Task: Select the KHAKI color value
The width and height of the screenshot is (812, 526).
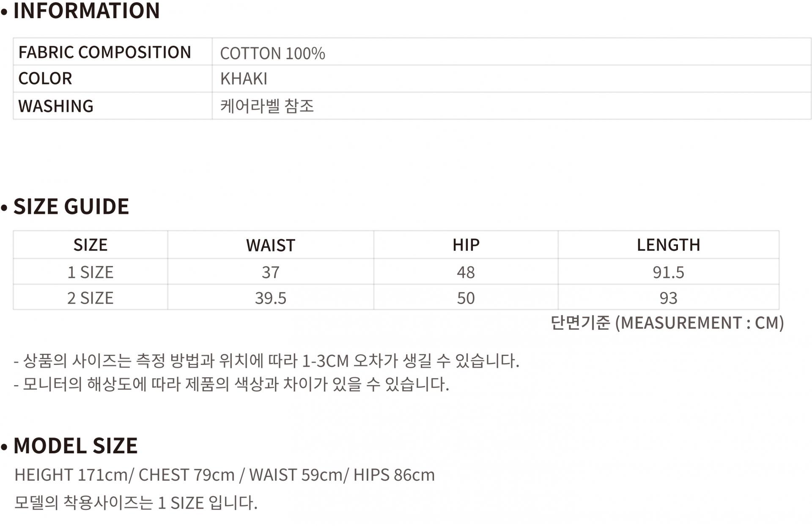Action: (244, 79)
